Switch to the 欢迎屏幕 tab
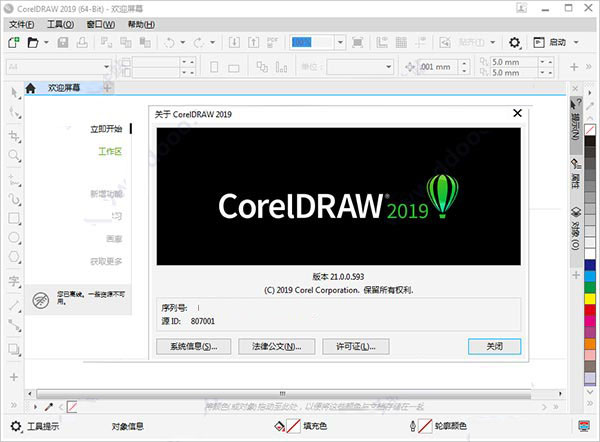Screen dimensions: 600x442 pos(64,88)
